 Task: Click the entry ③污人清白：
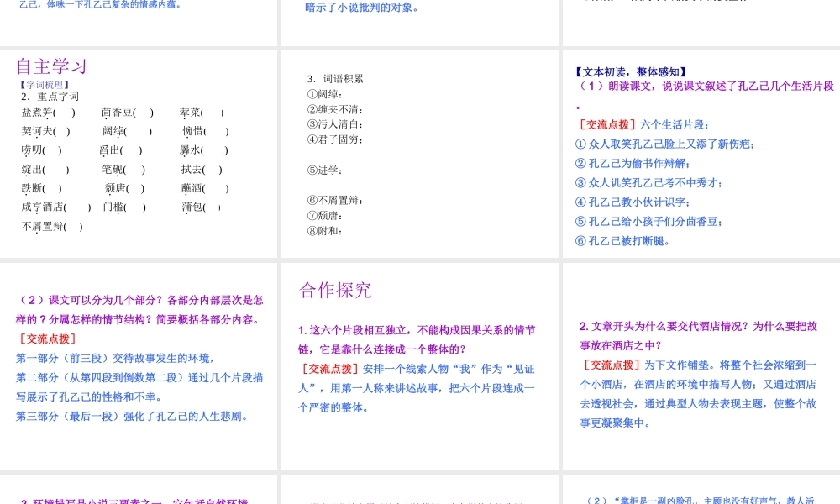[x=335, y=124]
